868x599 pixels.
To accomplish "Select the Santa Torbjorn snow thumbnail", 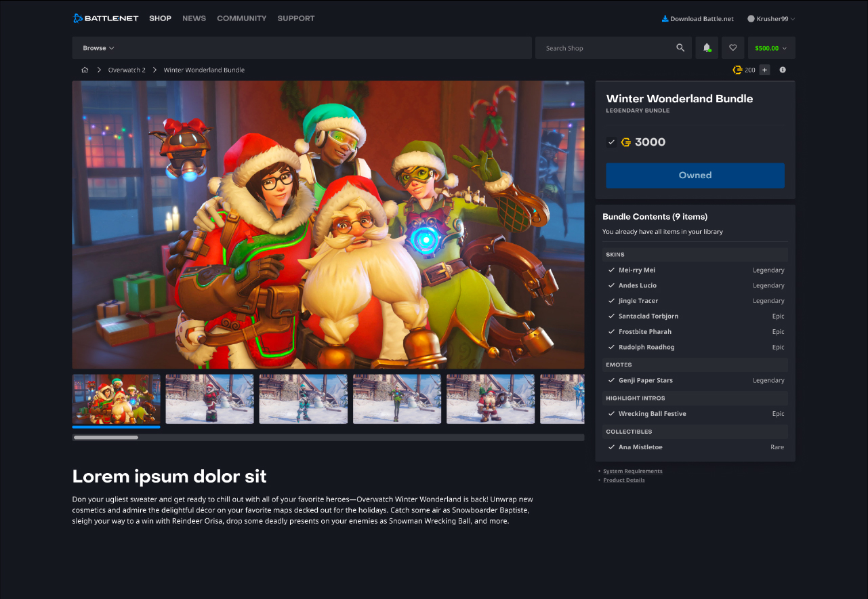I will click(491, 399).
